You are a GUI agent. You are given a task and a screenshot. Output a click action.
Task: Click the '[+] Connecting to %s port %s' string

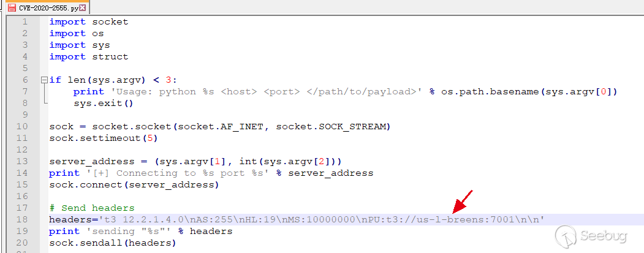click(177, 173)
